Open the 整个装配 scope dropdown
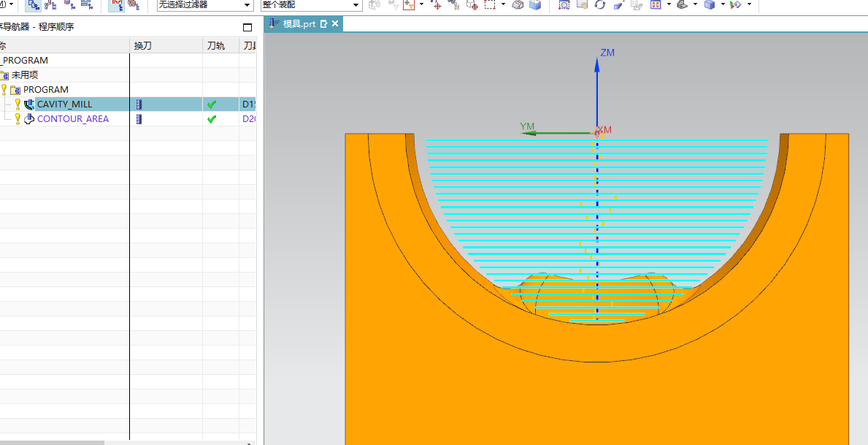This screenshot has height=445, width=868. 356,5
